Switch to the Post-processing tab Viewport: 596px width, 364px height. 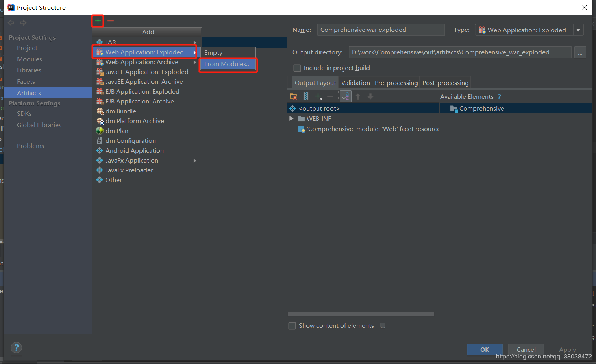coord(445,83)
